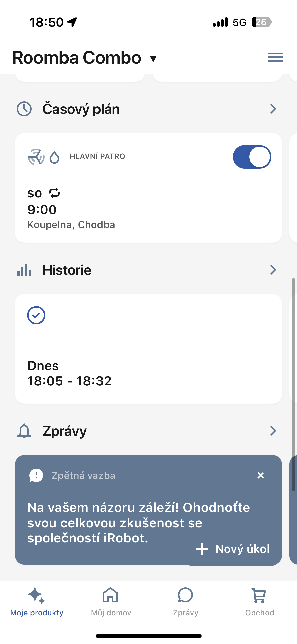Expand the Roomba Combo device dropdown
The height and width of the screenshot is (644, 297).
[x=153, y=59]
